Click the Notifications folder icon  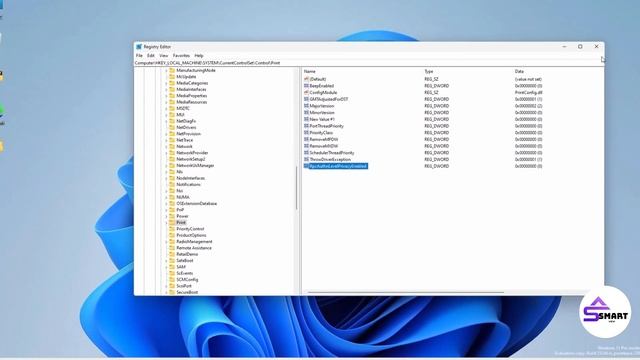[172, 184]
